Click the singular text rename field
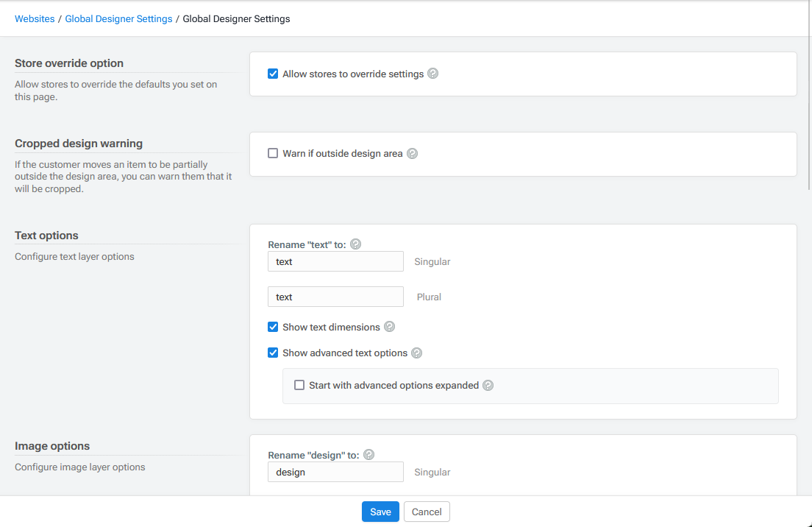The height and width of the screenshot is (527, 812). coord(335,261)
